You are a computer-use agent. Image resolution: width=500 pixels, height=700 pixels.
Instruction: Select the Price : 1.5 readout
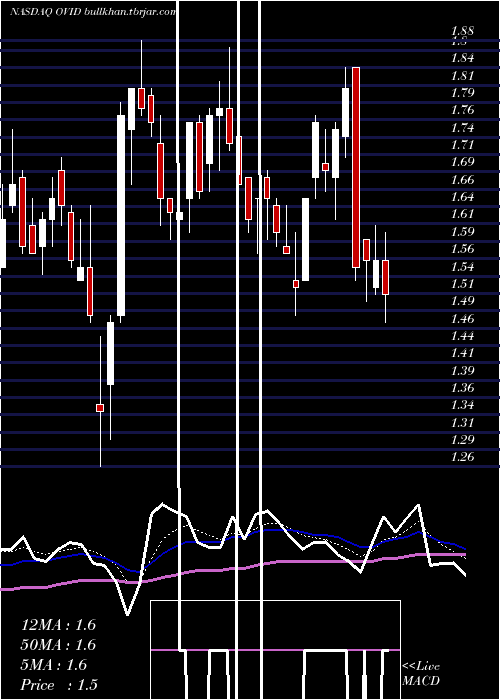(x=59, y=685)
